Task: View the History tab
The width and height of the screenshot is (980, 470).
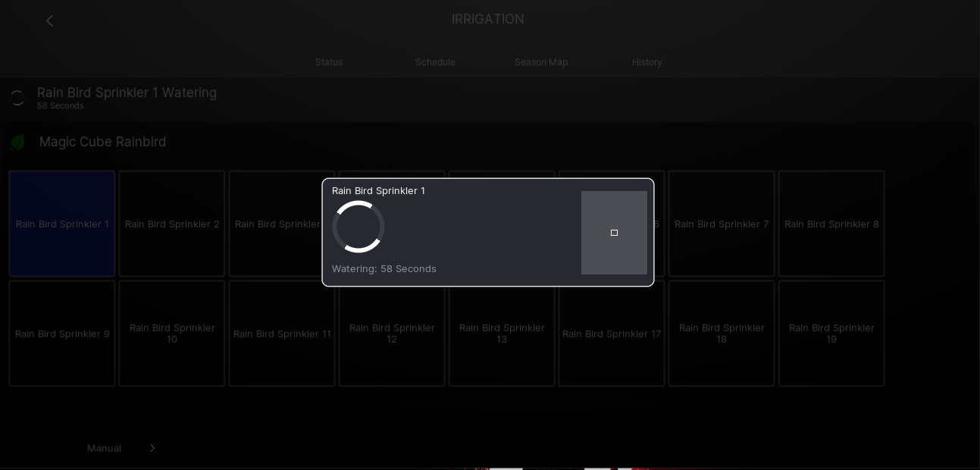Action: (647, 62)
